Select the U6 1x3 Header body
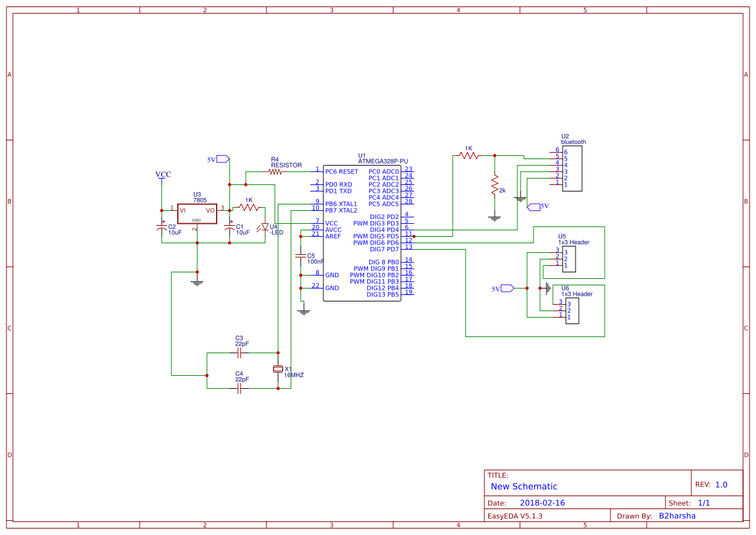Viewport: 756px width, 535px height. [x=572, y=311]
